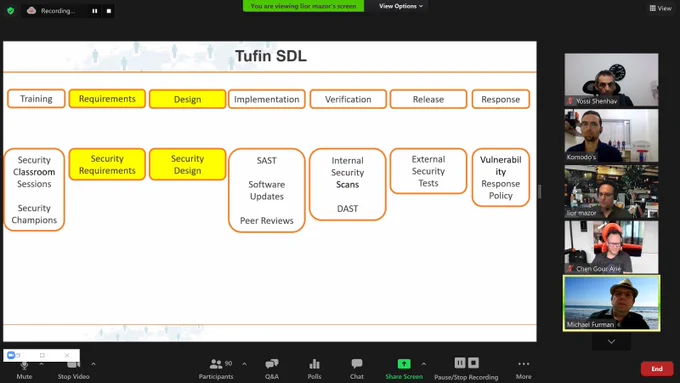This screenshot has height=383, width=680.
Task: Open the More options menu
Action: (x=523, y=370)
